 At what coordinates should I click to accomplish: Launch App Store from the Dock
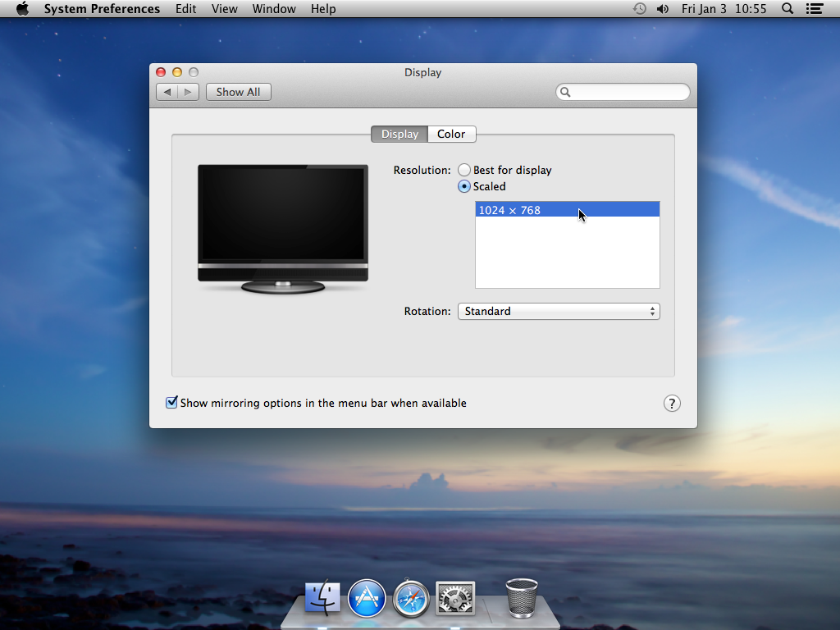pyautogui.click(x=367, y=598)
